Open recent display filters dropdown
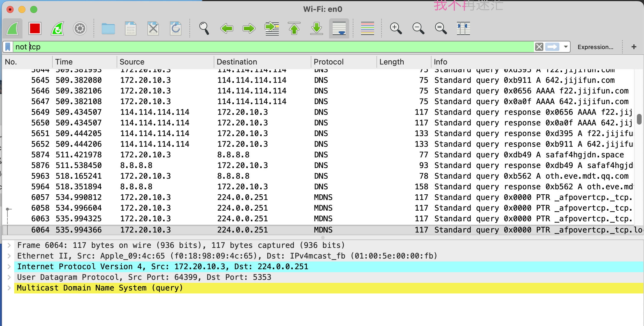Viewport: 644px width, 326px height. (x=566, y=47)
